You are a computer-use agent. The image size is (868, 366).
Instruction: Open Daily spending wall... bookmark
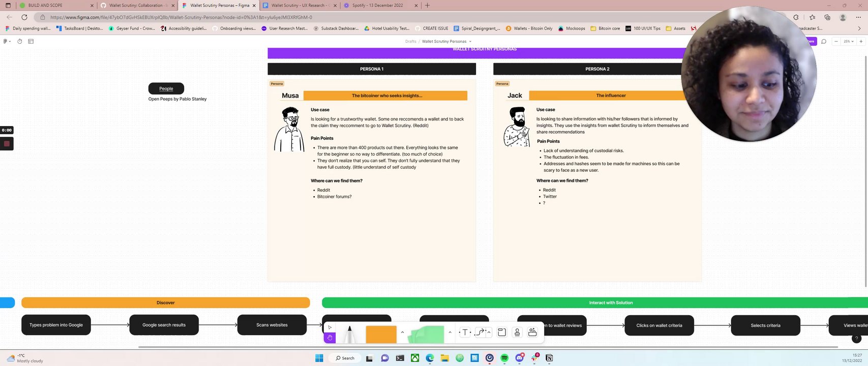[27, 28]
